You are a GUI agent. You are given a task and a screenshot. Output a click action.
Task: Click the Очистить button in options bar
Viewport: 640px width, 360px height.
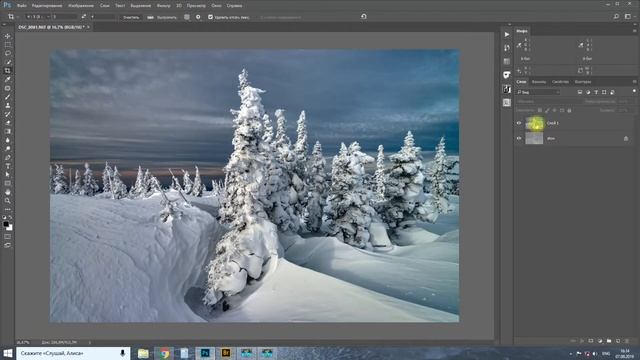[131, 17]
